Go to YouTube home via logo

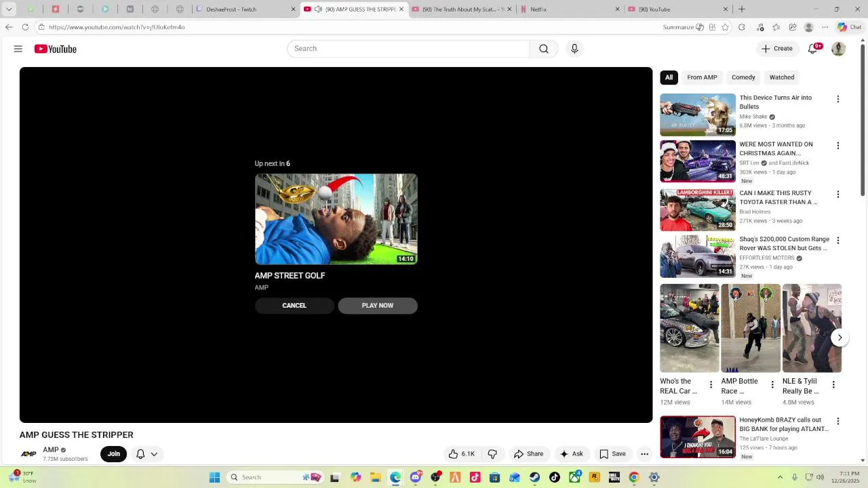pos(56,49)
